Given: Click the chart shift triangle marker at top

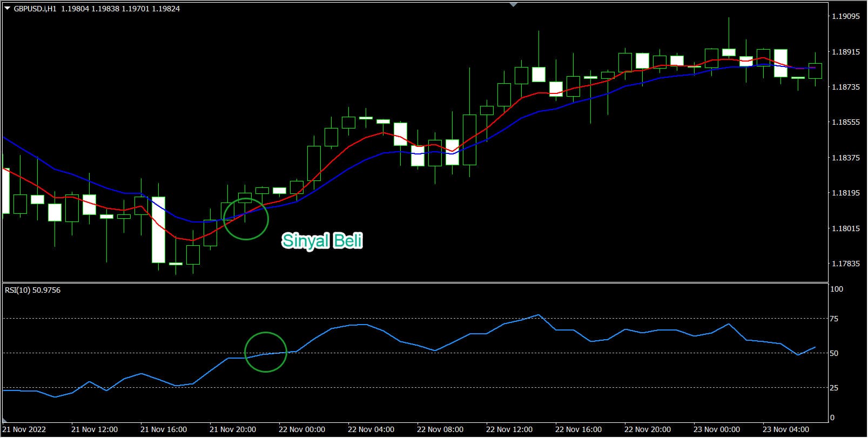Looking at the screenshot, I should (513, 4).
